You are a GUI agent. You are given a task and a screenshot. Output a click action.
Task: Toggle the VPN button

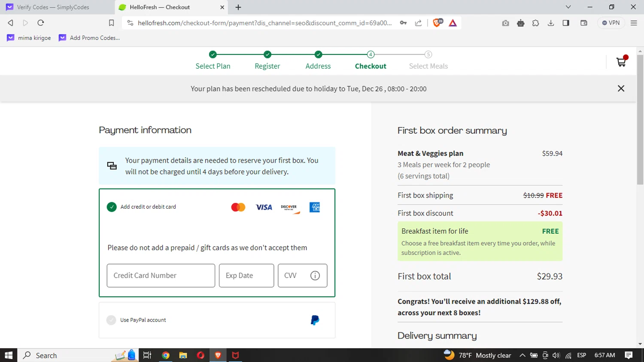[x=611, y=23]
